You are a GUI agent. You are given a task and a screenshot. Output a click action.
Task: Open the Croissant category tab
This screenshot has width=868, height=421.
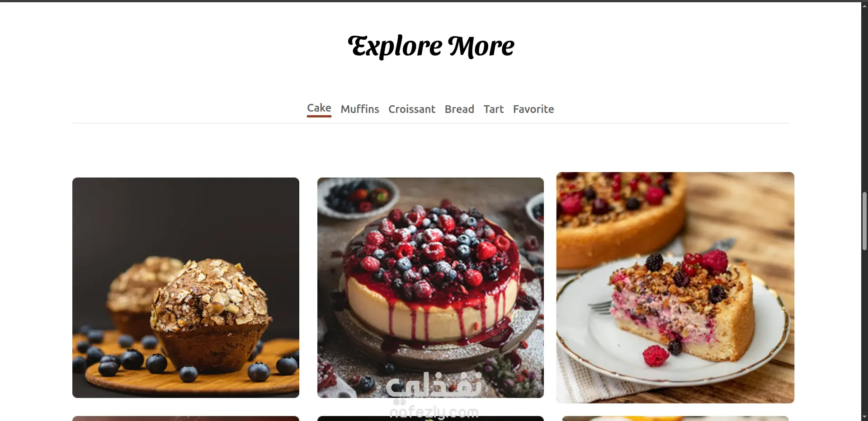412,109
